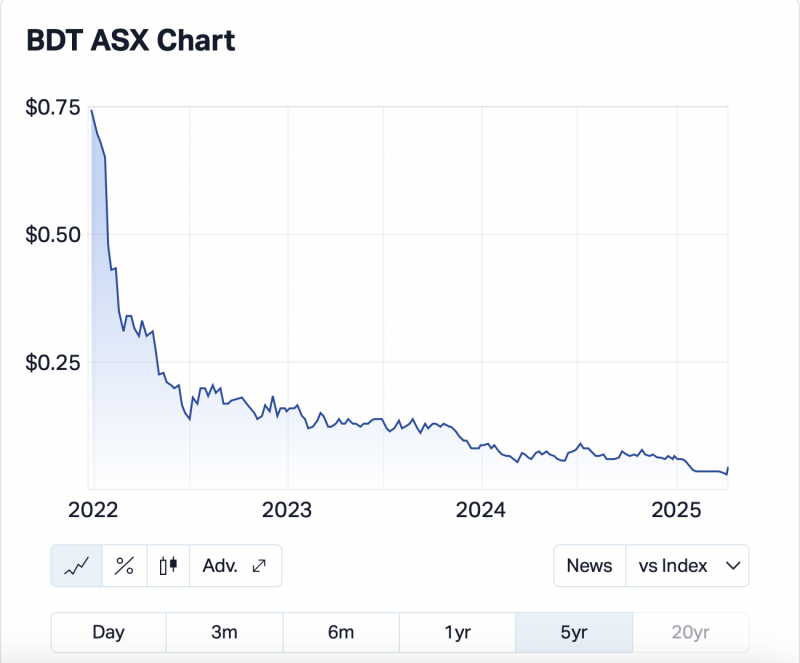Click the 20yr time range option

coord(690,632)
